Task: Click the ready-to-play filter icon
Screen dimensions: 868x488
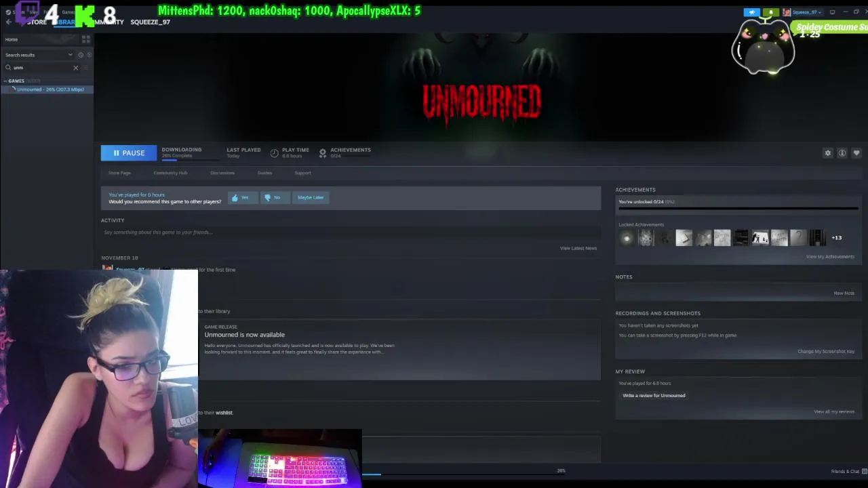Action: pyautogui.click(x=89, y=55)
